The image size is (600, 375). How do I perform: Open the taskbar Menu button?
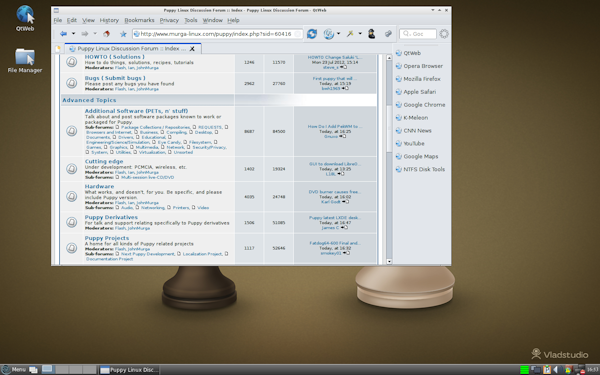point(14,370)
